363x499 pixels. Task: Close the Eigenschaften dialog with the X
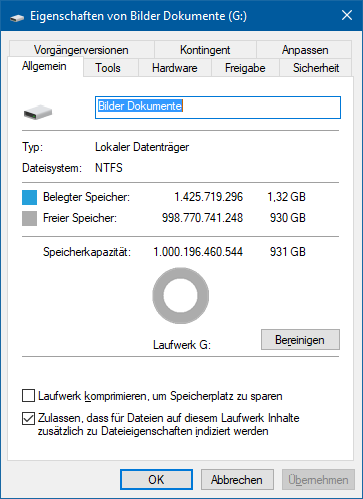pyautogui.click(x=347, y=15)
